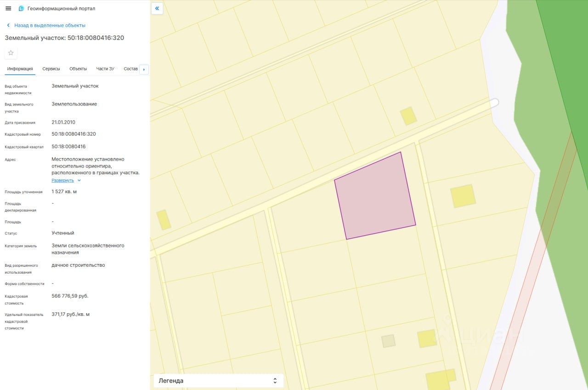The image size is (588, 390).
Task: Switch to the Сервисы tab
Action: click(x=51, y=69)
